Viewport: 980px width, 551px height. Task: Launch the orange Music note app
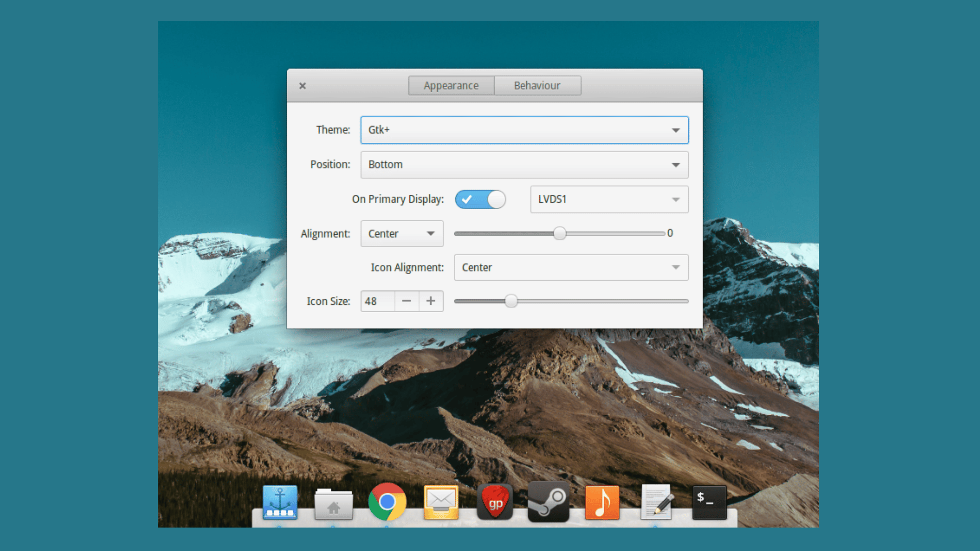coord(602,502)
